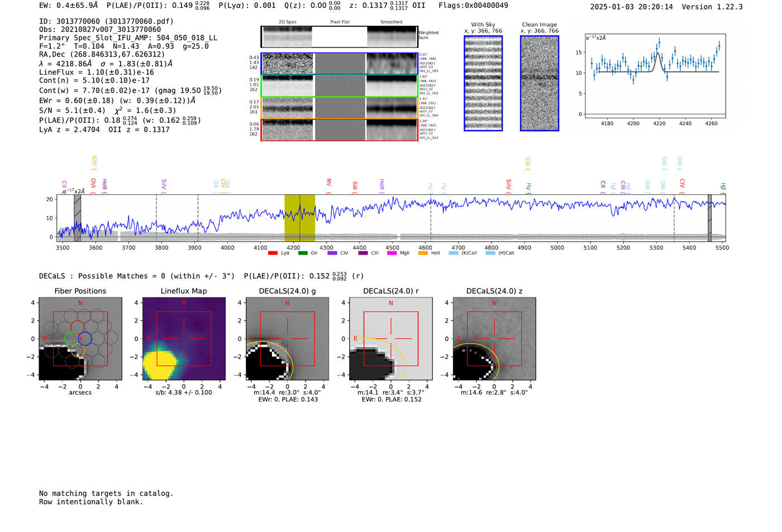Select the red Lyα legend swatch
This screenshot has height=532, width=782.
pos(273,253)
